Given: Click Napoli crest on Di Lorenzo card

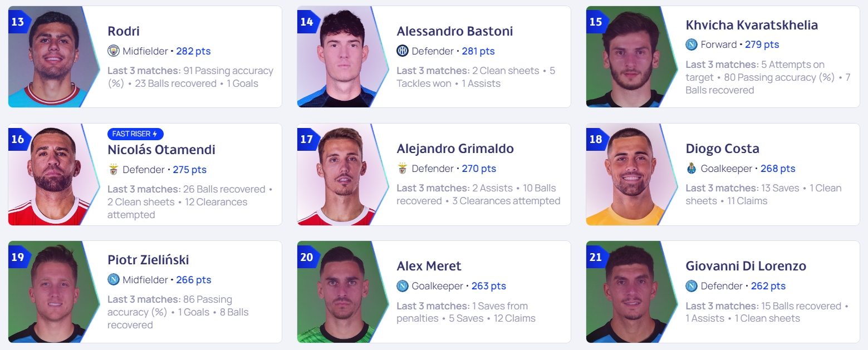Looking at the screenshot, I should tap(692, 286).
